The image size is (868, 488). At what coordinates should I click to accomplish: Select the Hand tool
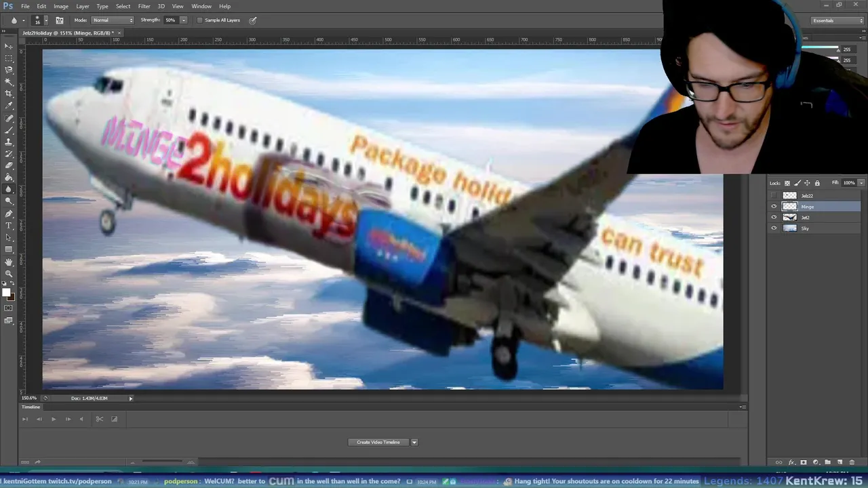pos(9,262)
